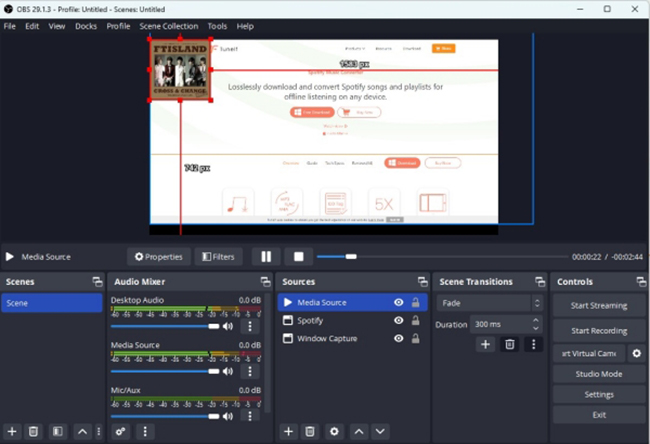Open the View menu
650x444 pixels.
tap(57, 26)
